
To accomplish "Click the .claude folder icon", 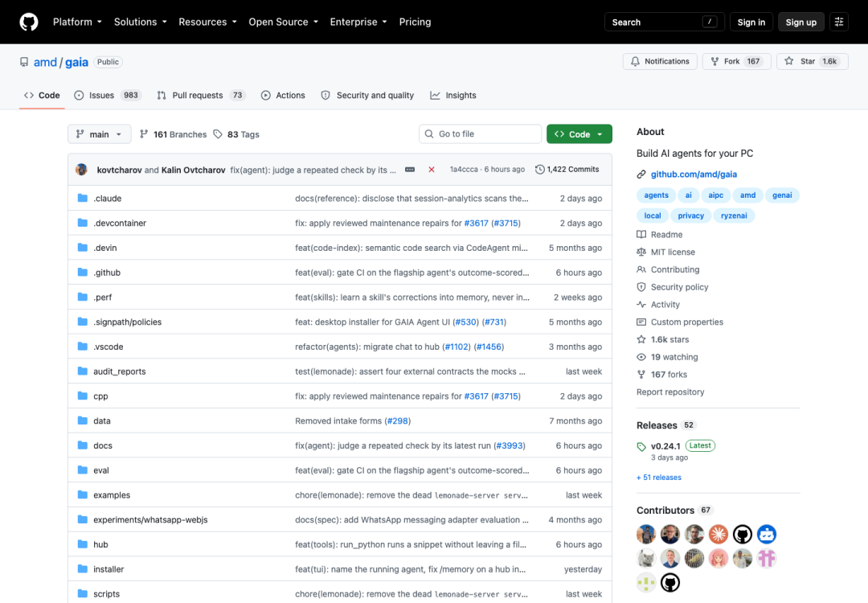I will (x=83, y=199).
